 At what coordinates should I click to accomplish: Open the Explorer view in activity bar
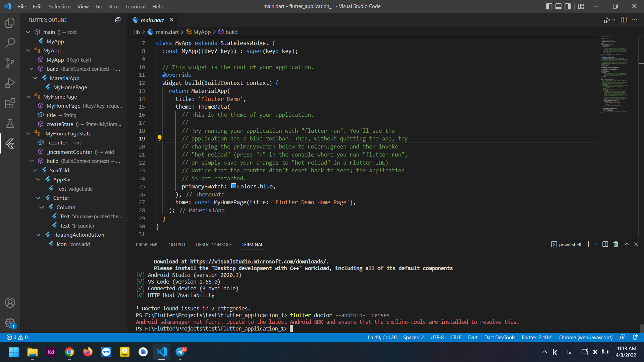point(10,23)
